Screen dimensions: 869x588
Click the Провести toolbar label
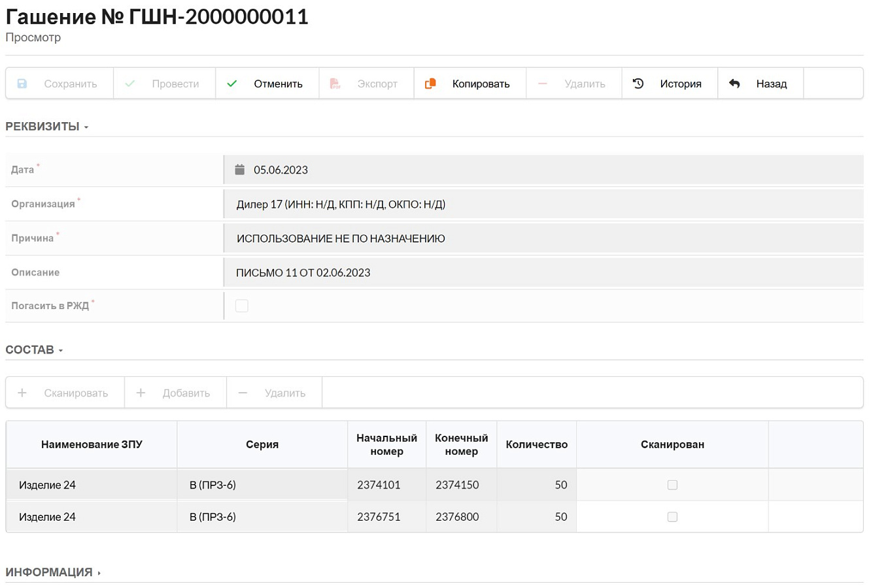click(x=175, y=84)
